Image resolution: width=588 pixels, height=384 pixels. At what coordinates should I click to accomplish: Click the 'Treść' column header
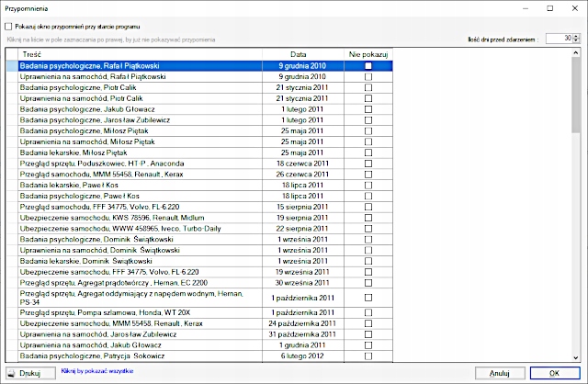click(141, 54)
